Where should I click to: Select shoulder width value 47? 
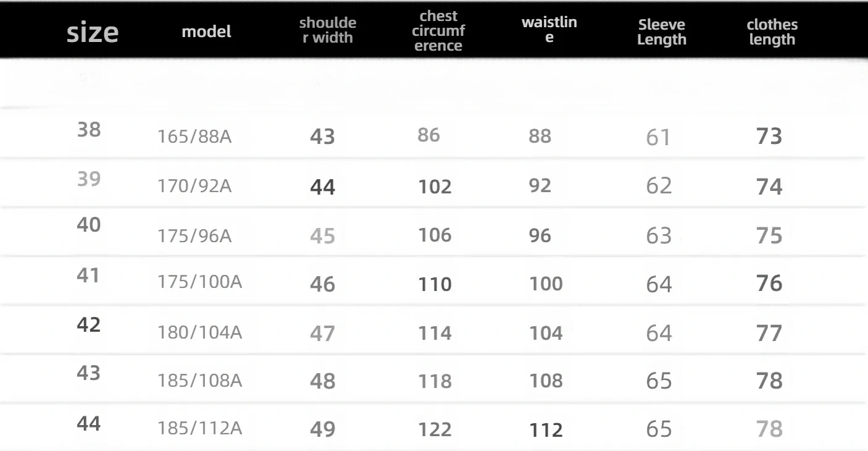point(322,334)
